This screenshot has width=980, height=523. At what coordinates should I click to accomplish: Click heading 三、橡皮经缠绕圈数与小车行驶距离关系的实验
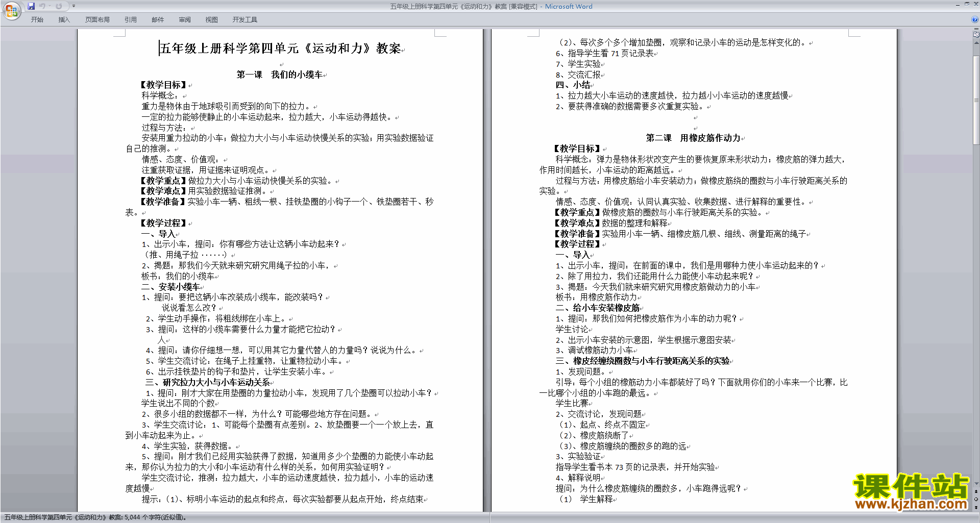pos(643,361)
